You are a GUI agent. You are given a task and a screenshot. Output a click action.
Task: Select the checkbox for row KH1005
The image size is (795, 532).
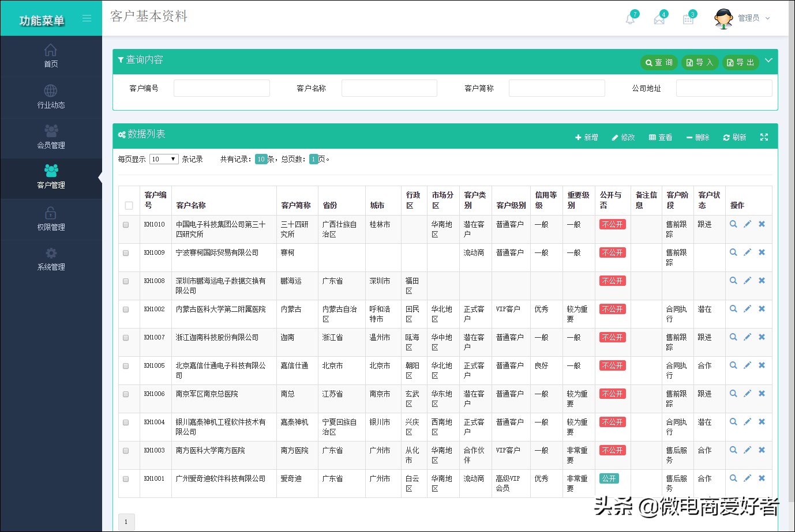pos(126,366)
